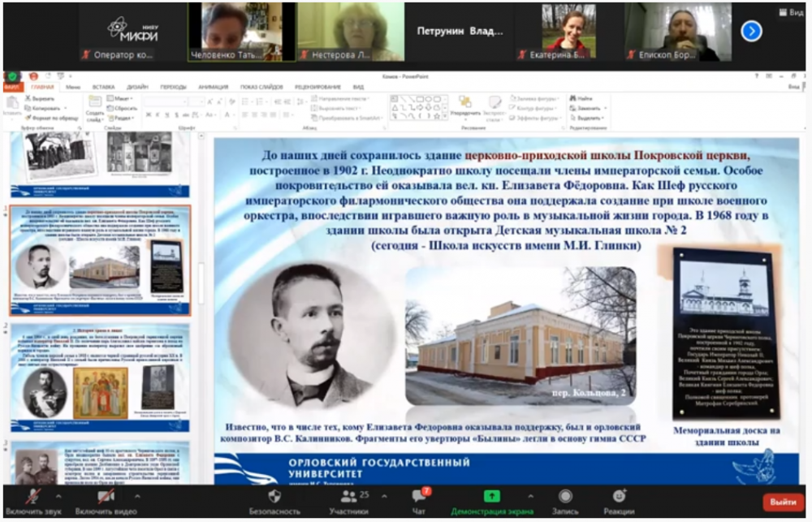
Task: Open the Вид view menu at top right
Action: pos(795,12)
